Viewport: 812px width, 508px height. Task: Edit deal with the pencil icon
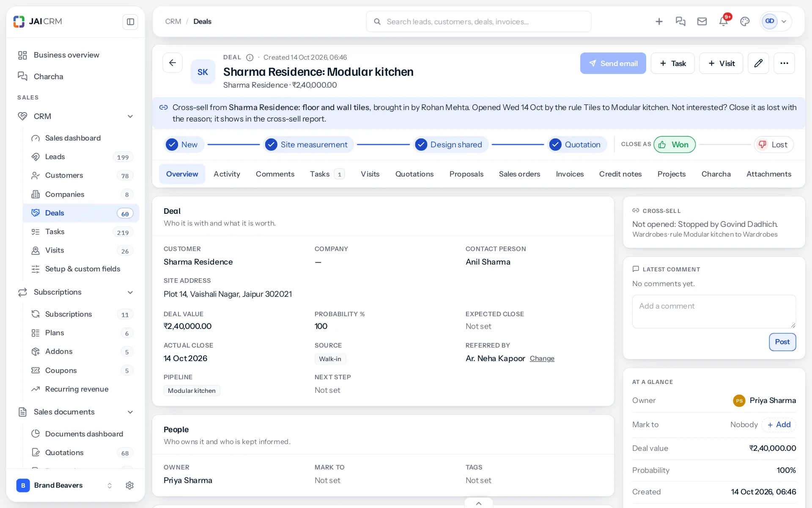pos(758,63)
